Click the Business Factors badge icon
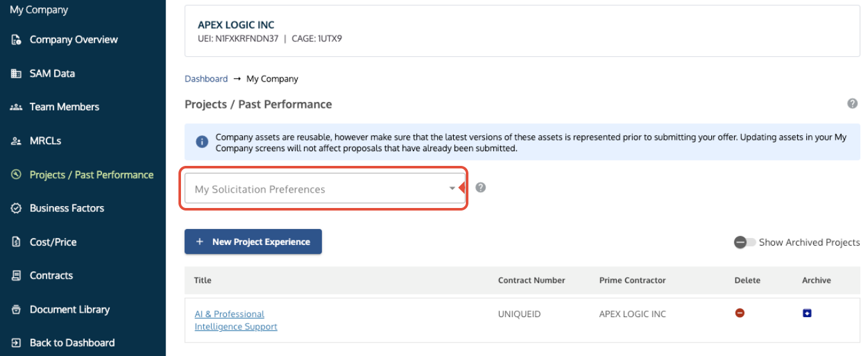Screen dimensions: 868x356 click(x=17, y=208)
